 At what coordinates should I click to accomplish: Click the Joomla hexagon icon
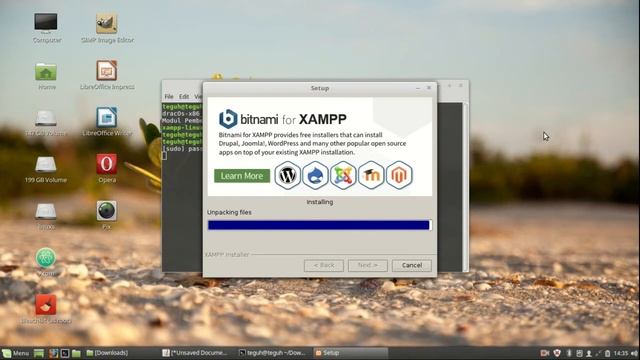pyautogui.click(x=343, y=175)
